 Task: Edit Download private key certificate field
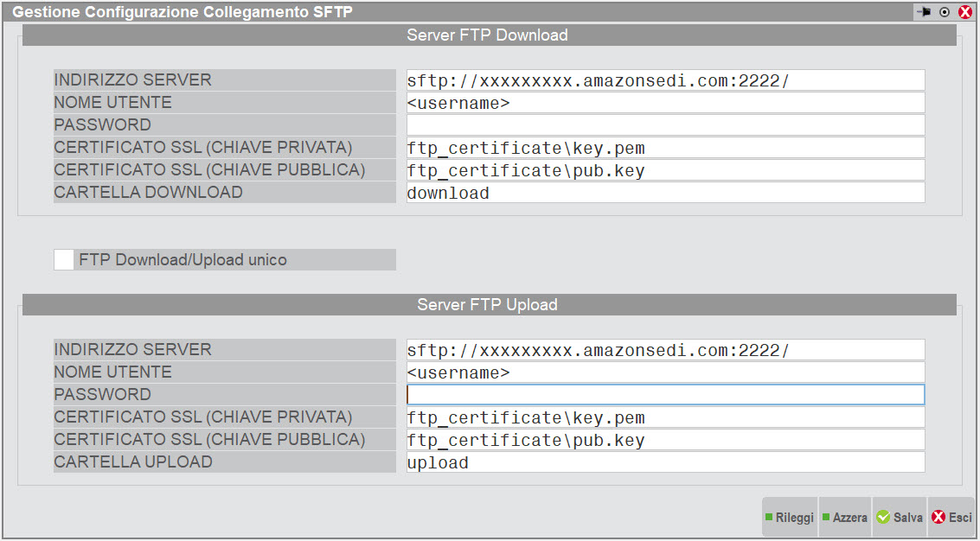664,148
